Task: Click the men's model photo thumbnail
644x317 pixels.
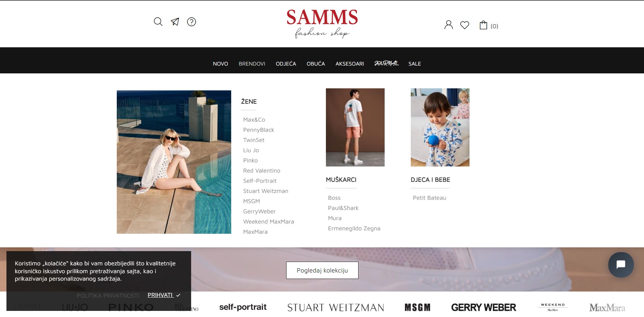Action: coord(355,127)
